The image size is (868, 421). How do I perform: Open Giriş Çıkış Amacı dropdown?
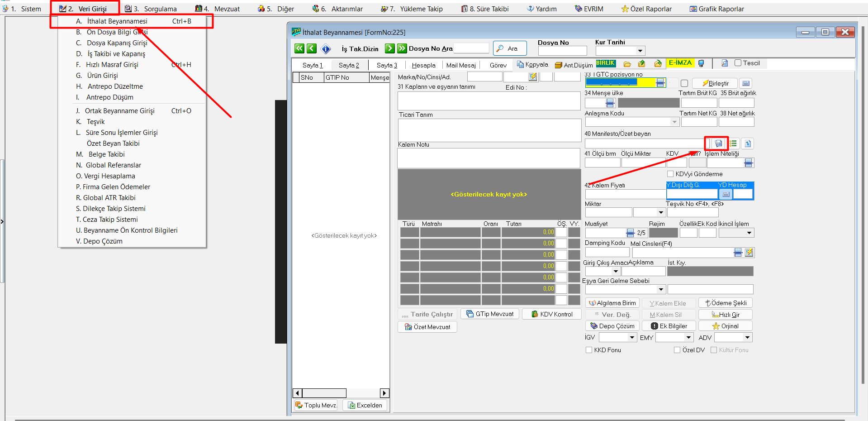(615, 271)
